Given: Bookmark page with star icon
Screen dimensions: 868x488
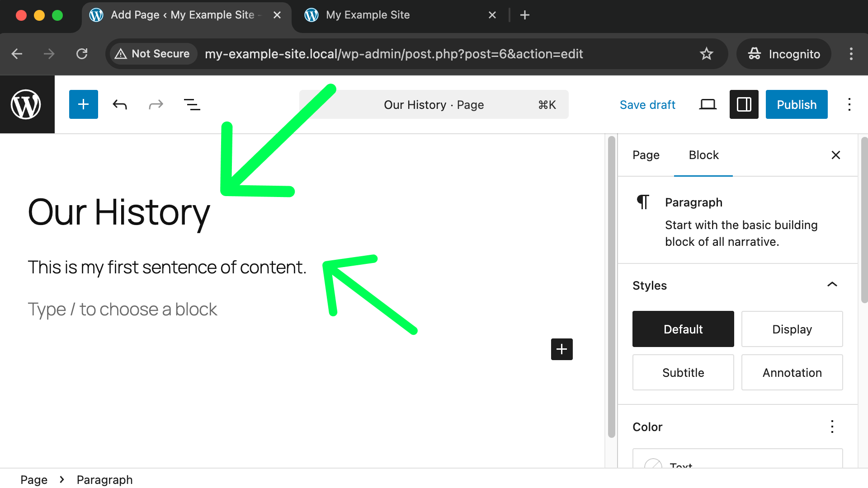Looking at the screenshot, I should pos(706,54).
